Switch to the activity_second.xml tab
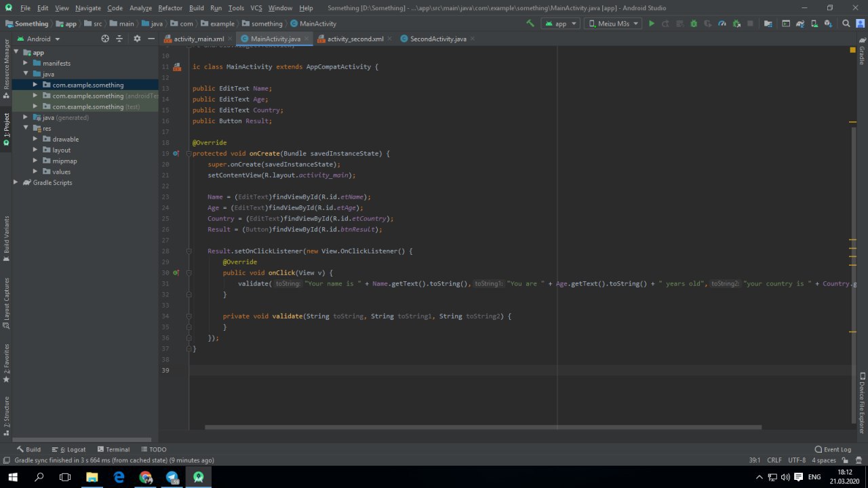Viewport: 868px width, 488px height. coord(355,39)
